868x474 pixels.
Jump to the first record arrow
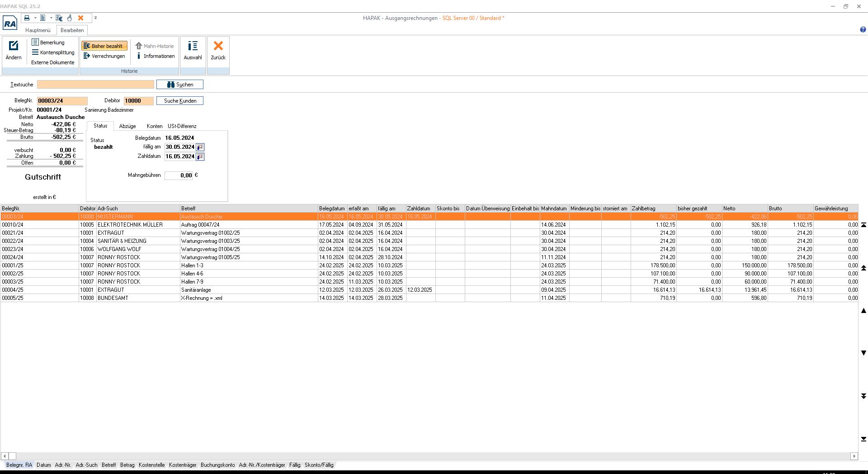tap(863, 225)
